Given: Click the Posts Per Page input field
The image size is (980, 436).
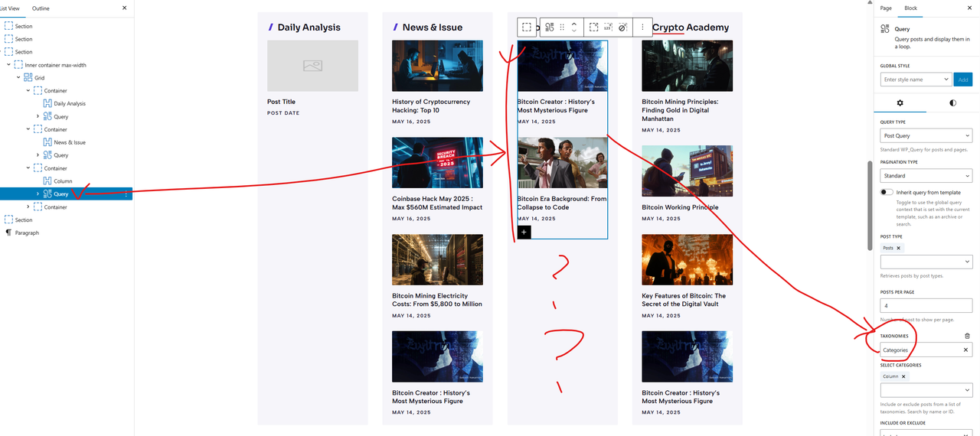Looking at the screenshot, I should [x=926, y=305].
